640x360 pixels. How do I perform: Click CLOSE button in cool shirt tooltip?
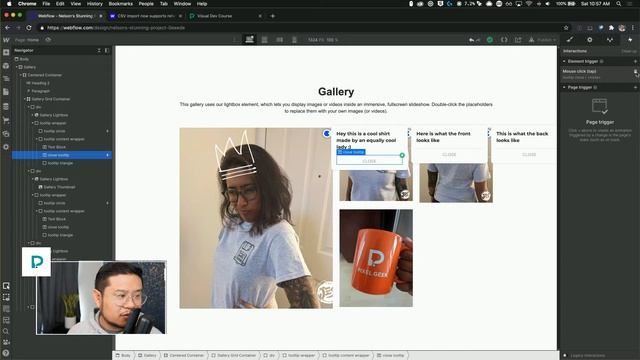pos(369,161)
